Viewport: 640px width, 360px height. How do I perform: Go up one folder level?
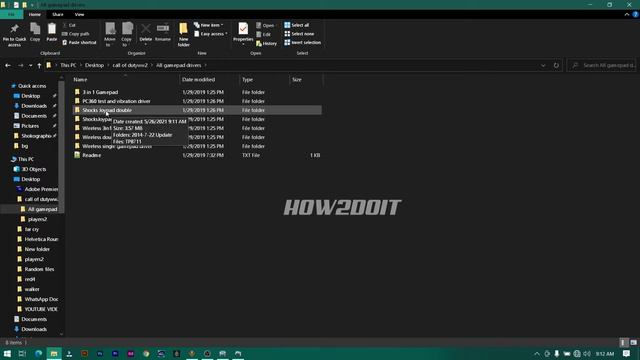(39, 65)
